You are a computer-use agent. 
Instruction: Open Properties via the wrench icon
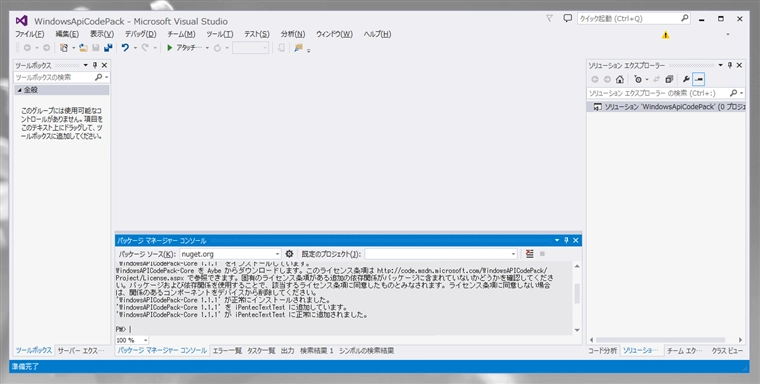pyautogui.click(x=686, y=80)
